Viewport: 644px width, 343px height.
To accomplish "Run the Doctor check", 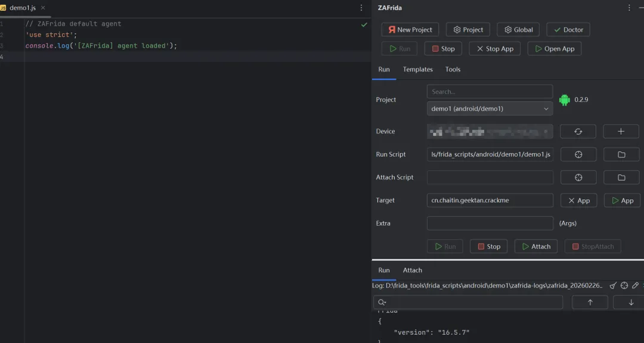I will tap(568, 30).
